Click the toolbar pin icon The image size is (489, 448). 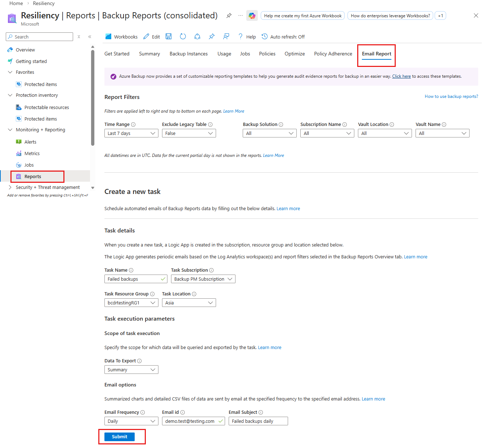(x=212, y=37)
